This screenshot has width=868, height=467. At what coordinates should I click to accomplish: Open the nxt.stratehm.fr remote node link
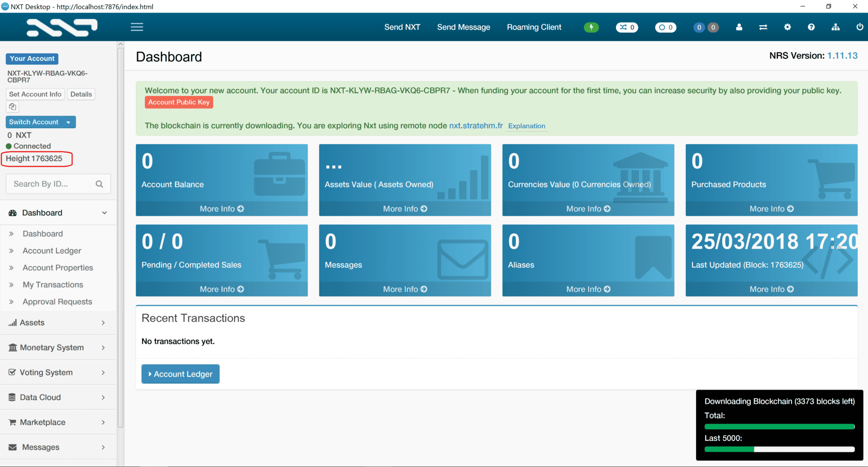476,126
